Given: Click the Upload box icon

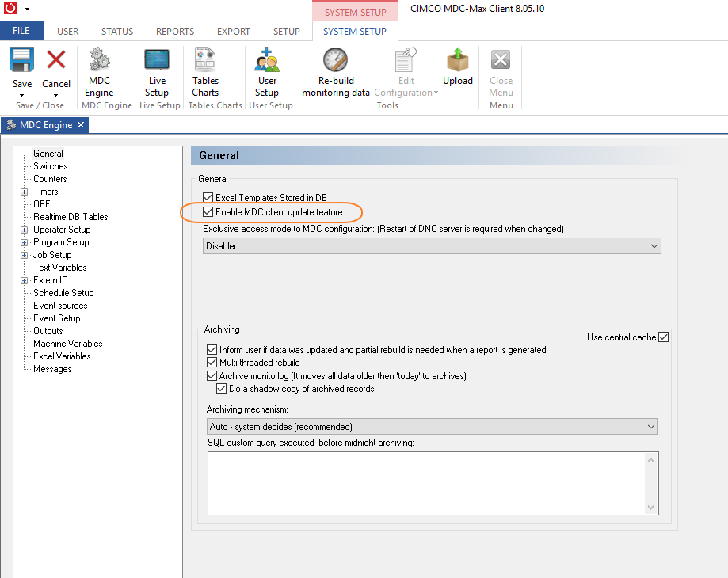Looking at the screenshot, I should (458, 59).
